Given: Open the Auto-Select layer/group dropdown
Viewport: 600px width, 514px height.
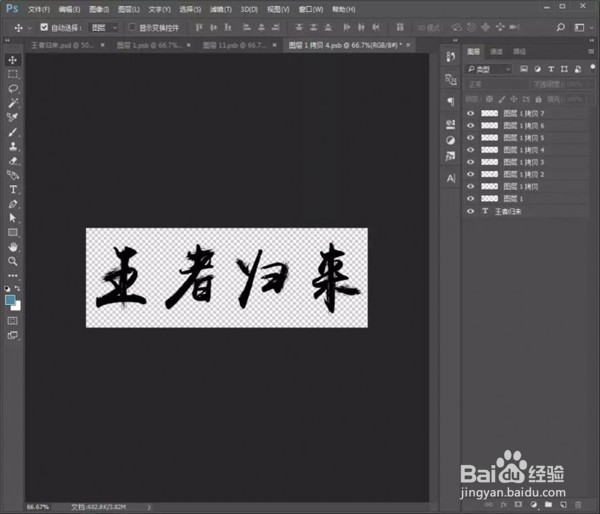Looking at the screenshot, I should [104, 28].
